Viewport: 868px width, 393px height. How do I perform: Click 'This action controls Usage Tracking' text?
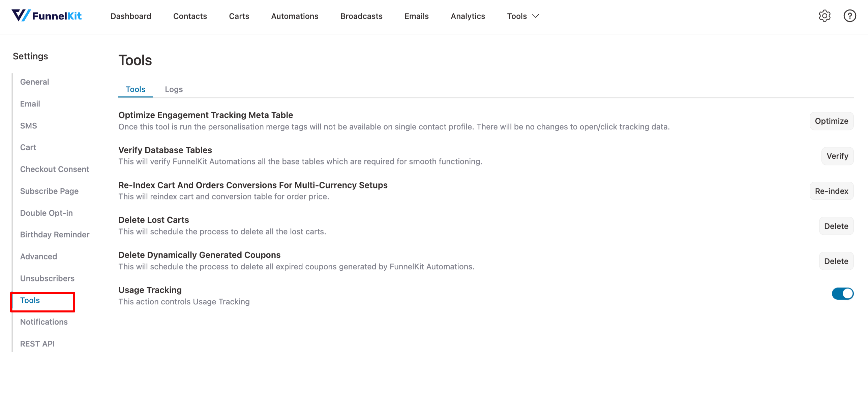coord(184,302)
